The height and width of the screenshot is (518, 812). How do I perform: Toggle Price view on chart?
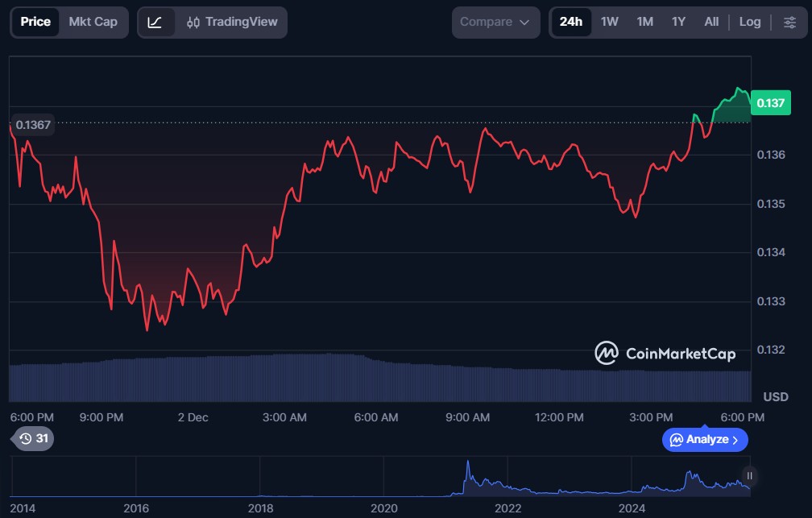[x=35, y=22]
